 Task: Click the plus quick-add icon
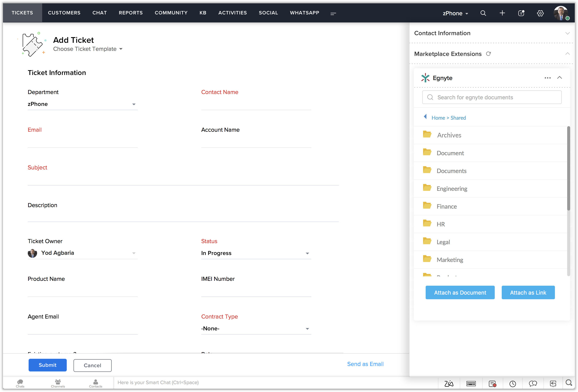(x=502, y=13)
